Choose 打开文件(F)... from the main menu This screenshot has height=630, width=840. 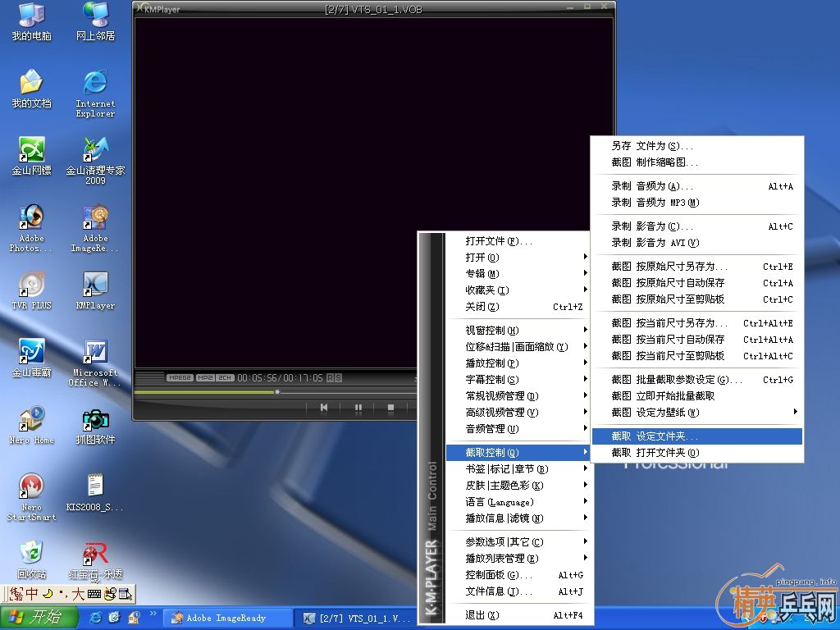point(518,241)
